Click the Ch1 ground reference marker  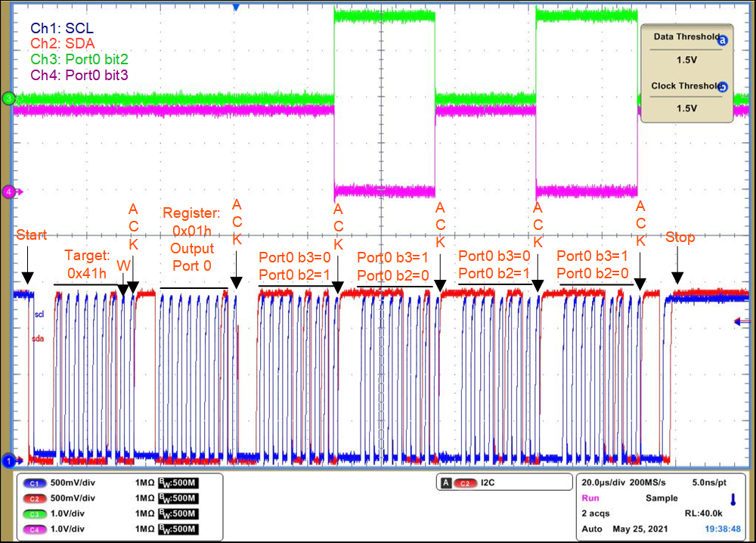9,460
